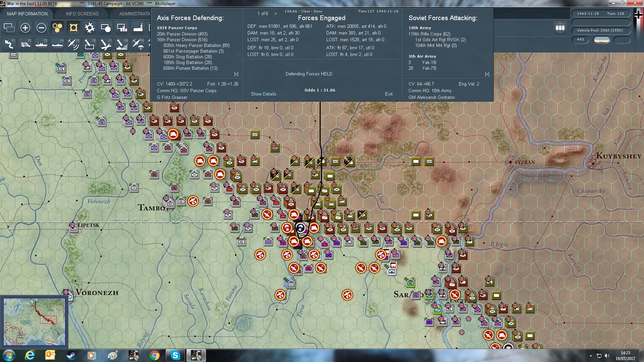Launch Internet Explorer from taskbar

pos(30,355)
